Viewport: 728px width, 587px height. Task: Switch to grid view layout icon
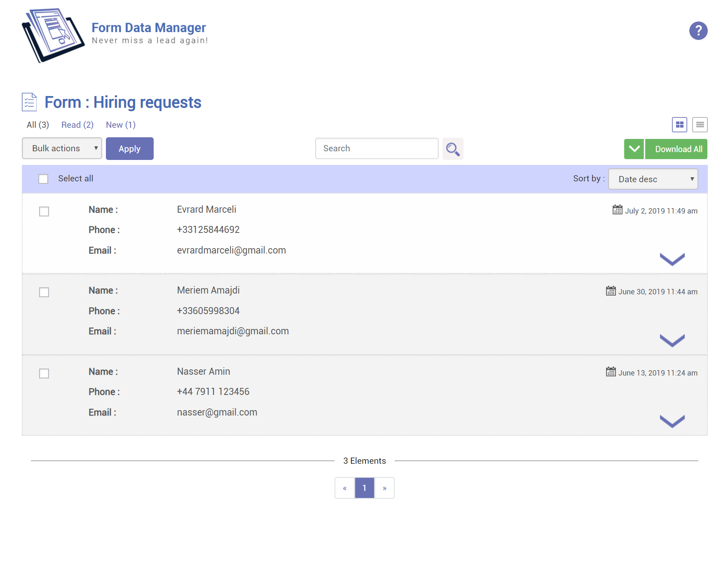tap(679, 124)
